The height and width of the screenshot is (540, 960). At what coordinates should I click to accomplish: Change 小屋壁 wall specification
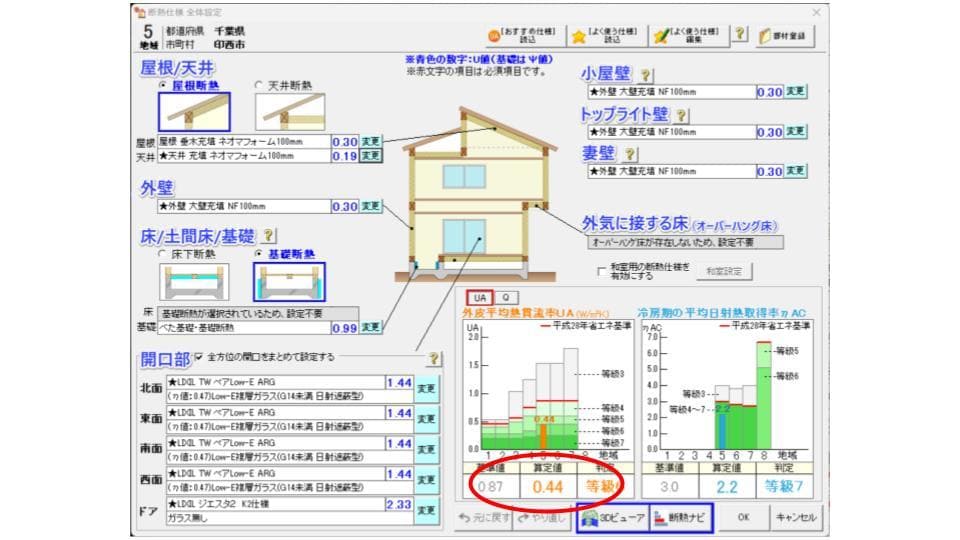(795, 91)
